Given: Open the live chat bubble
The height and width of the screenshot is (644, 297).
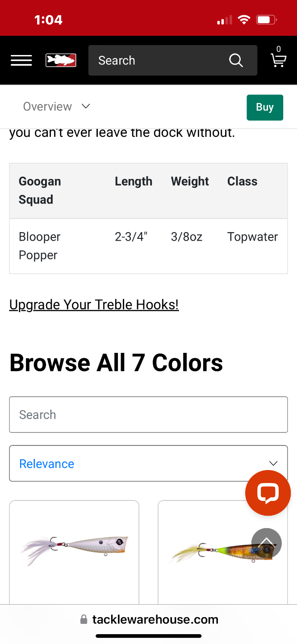Looking at the screenshot, I should point(268,493).
